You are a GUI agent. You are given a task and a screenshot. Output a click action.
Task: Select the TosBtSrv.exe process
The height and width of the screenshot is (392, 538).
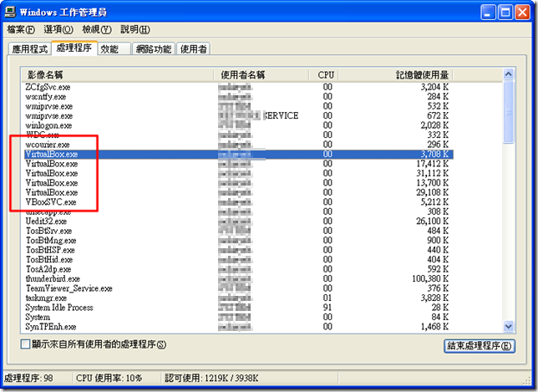237,231
